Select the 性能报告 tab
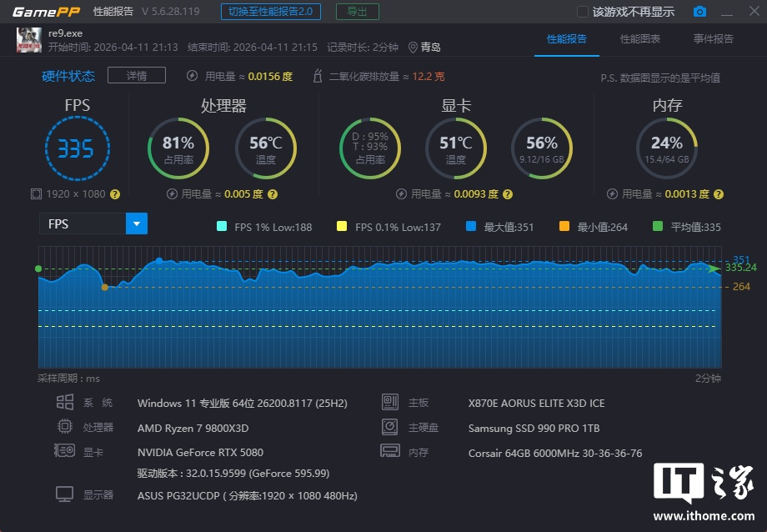 pyautogui.click(x=567, y=39)
